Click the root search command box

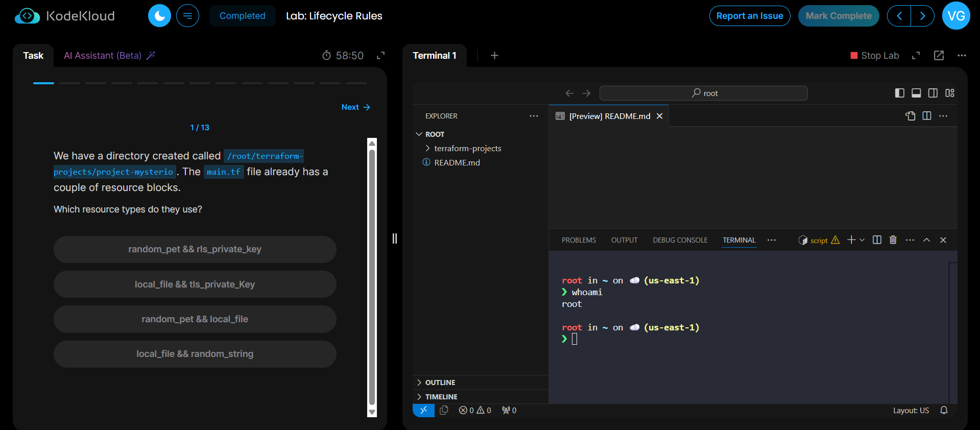[704, 93]
